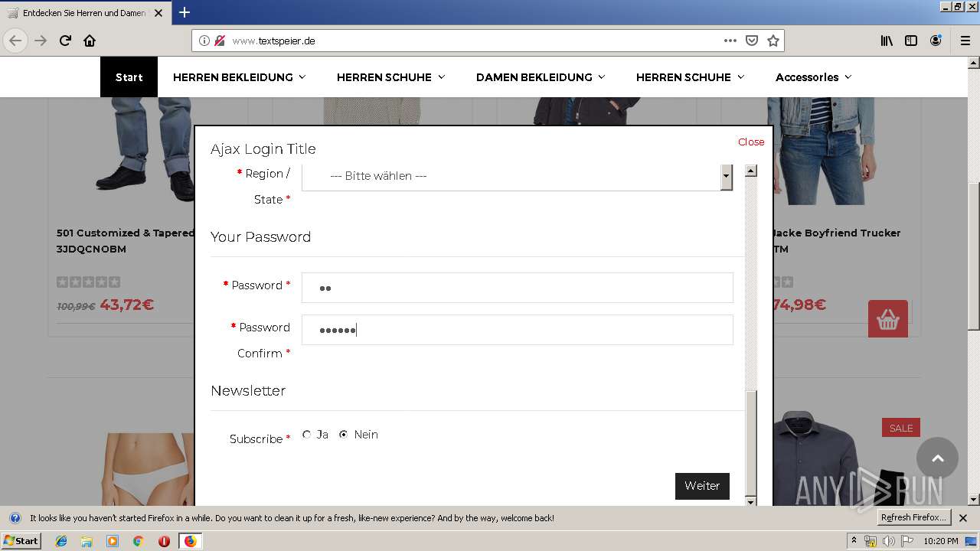The image size is (980, 551).
Task: Click the SALE badge on shirt
Action: (x=901, y=428)
